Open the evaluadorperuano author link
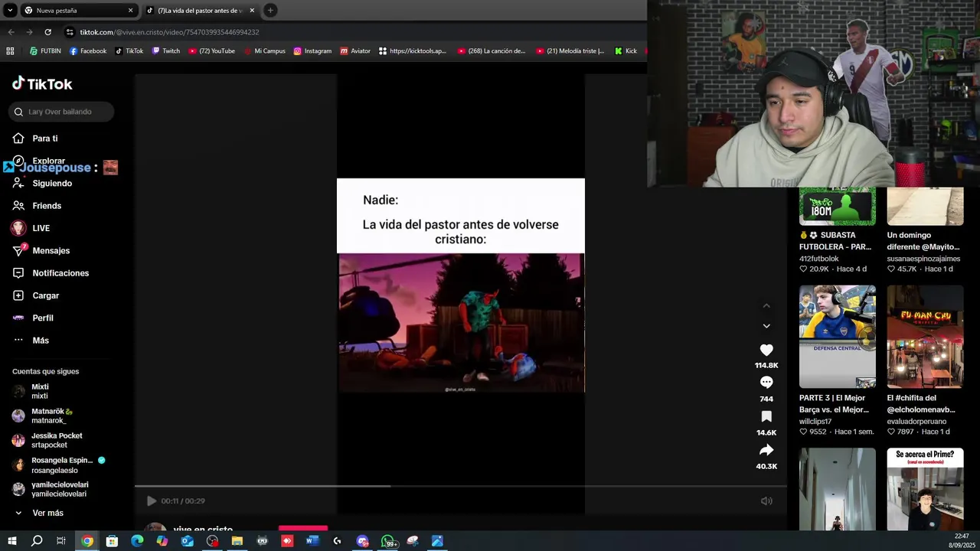Image resolution: width=980 pixels, height=551 pixels. [916, 422]
